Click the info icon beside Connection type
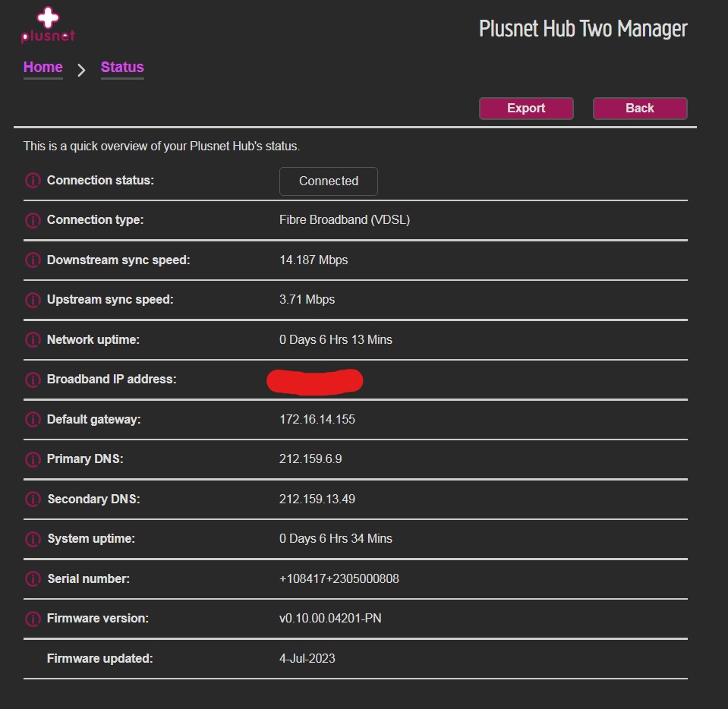Screen dimensions: 728x709 tap(33, 220)
